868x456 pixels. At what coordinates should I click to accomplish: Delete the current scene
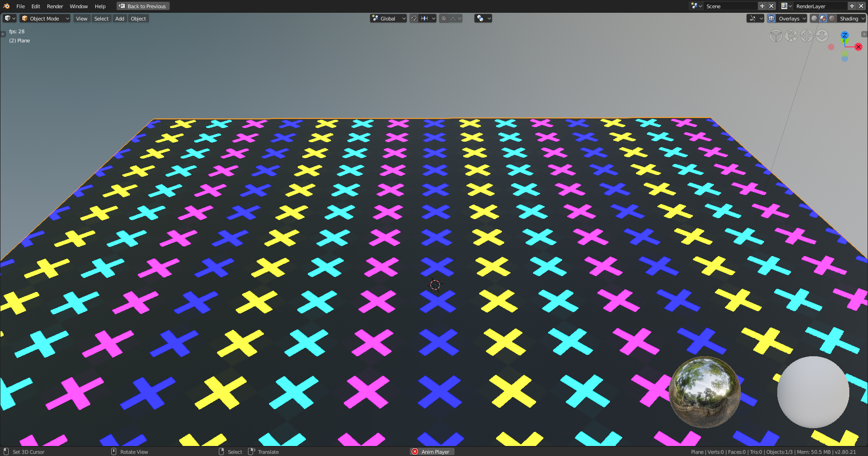click(x=771, y=6)
